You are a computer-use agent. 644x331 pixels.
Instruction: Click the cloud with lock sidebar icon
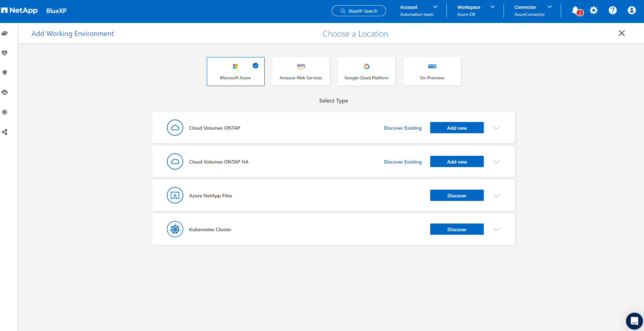coord(5,92)
